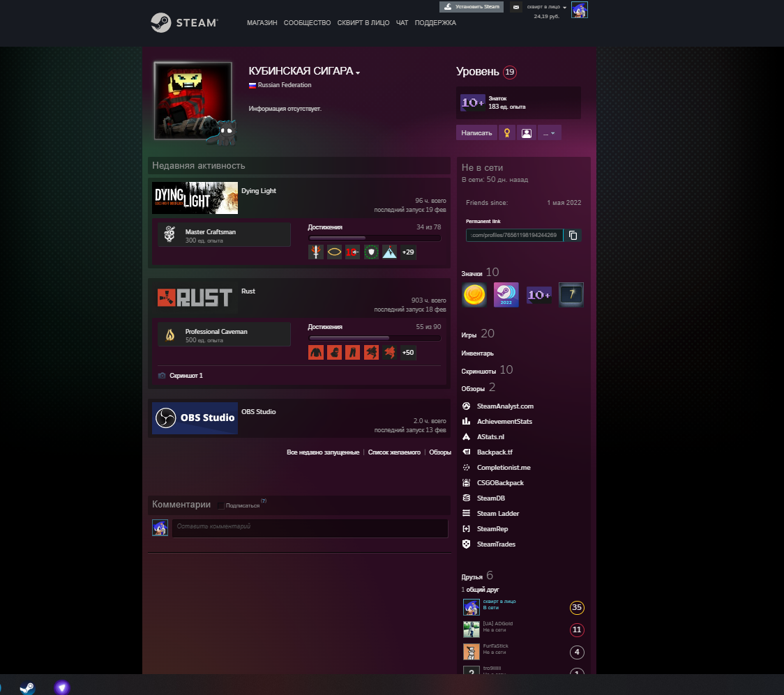Open the gold coin badge
Image resolution: width=784 pixels, height=695 pixels.
pos(474,294)
